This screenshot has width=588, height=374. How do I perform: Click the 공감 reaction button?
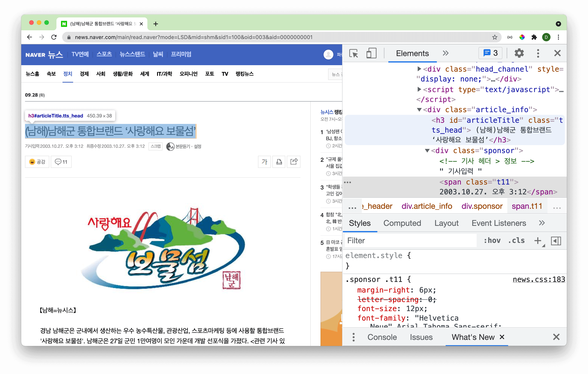tap(37, 162)
